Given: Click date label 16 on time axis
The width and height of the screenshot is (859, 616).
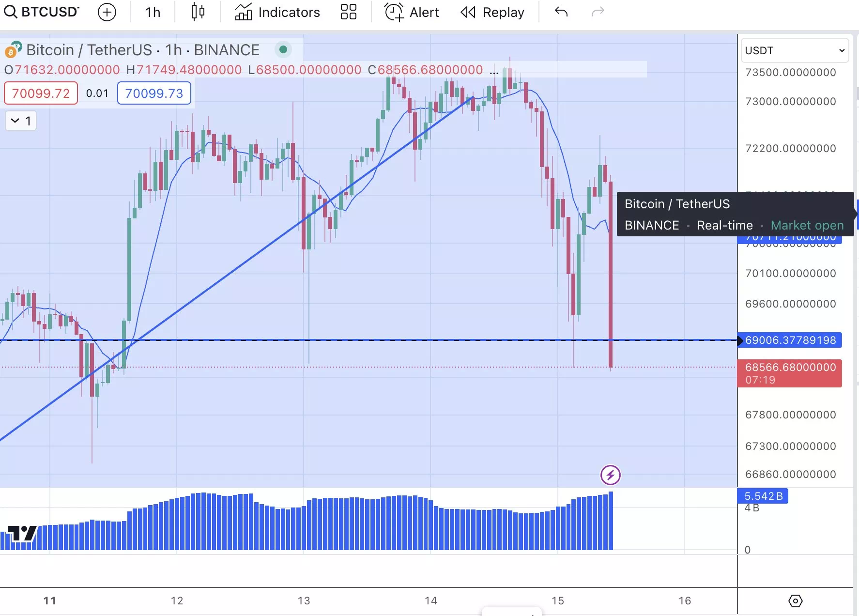Looking at the screenshot, I should pyautogui.click(x=685, y=601).
